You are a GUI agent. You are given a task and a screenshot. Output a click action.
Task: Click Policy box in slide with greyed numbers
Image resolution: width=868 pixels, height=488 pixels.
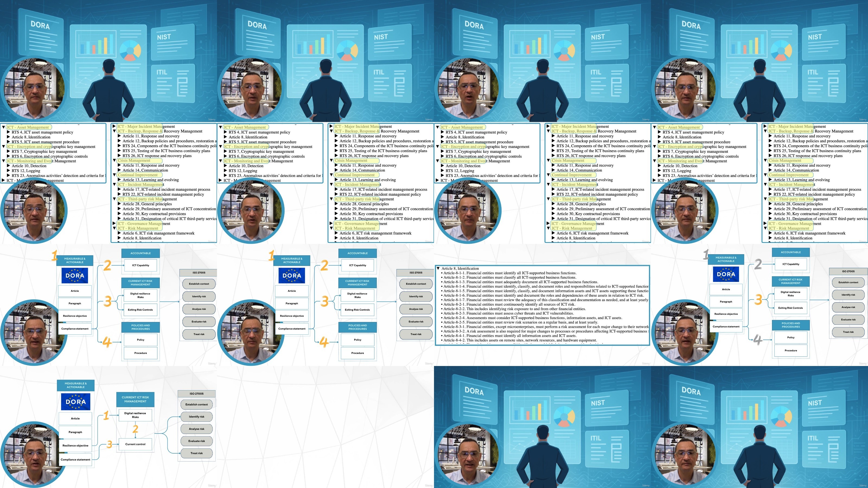click(x=790, y=338)
